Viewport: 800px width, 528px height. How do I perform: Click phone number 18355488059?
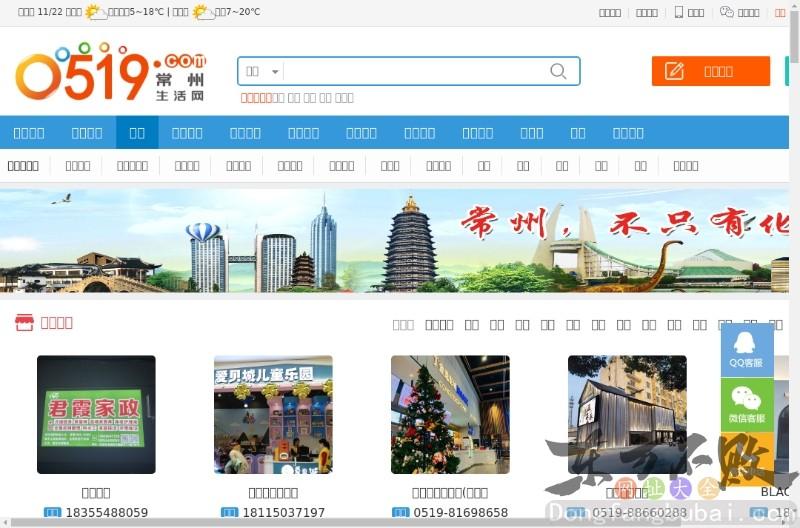pyautogui.click(x=107, y=512)
